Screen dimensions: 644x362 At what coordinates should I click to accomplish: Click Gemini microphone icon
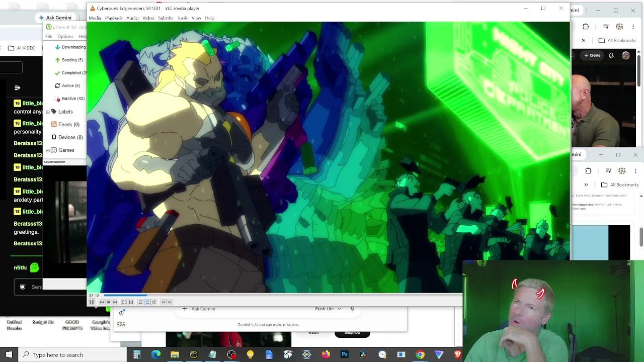pyautogui.click(x=352, y=309)
